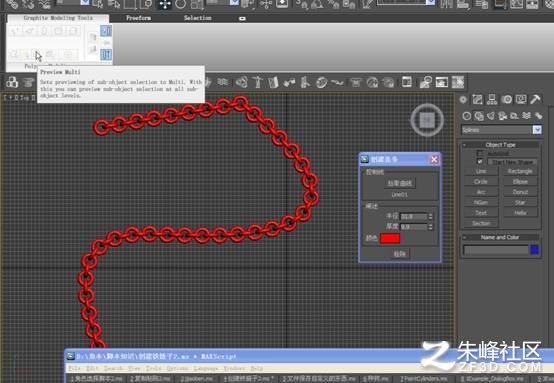Click the Line shape button
The width and height of the screenshot is (554, 383).
pyautogui.click(x=481, y=171)
